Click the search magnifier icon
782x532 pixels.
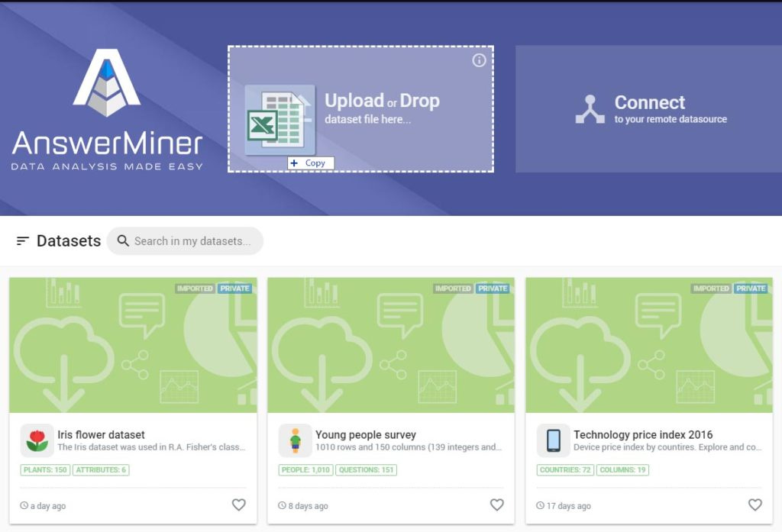click(x=123, y=241)
